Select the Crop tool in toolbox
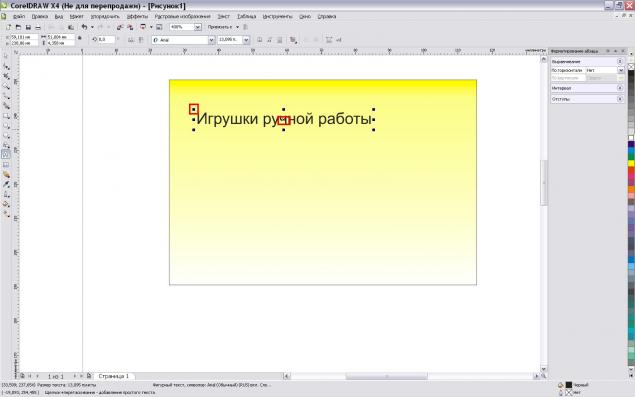 coord(6,76)
